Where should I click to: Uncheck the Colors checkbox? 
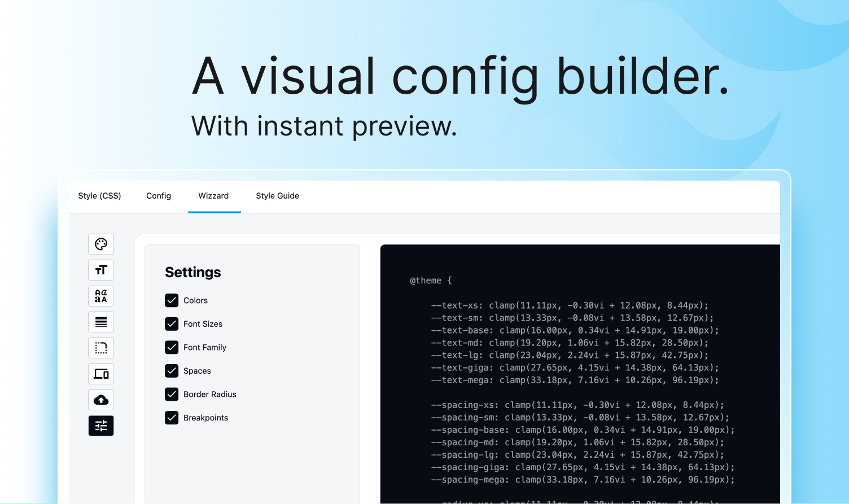[172, 300]
